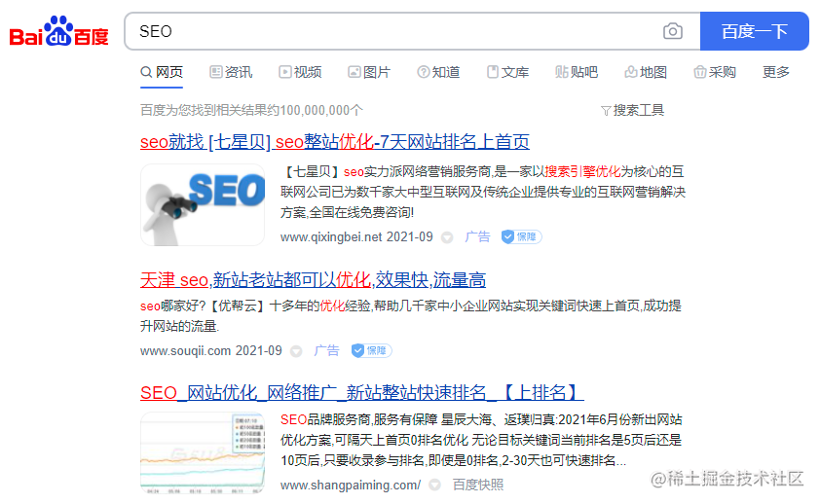
Task: Click the SEO binoculars thumbnail
Action: (x=203, y=204)
